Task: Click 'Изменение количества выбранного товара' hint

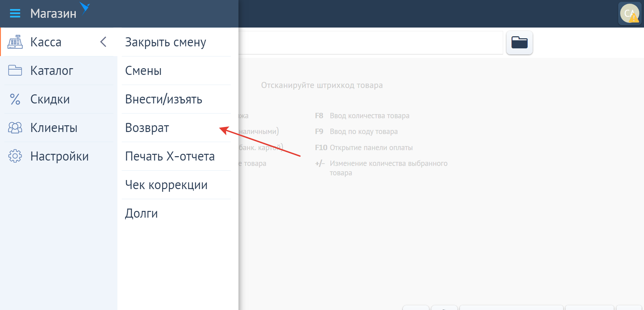Action: (388, 168)
